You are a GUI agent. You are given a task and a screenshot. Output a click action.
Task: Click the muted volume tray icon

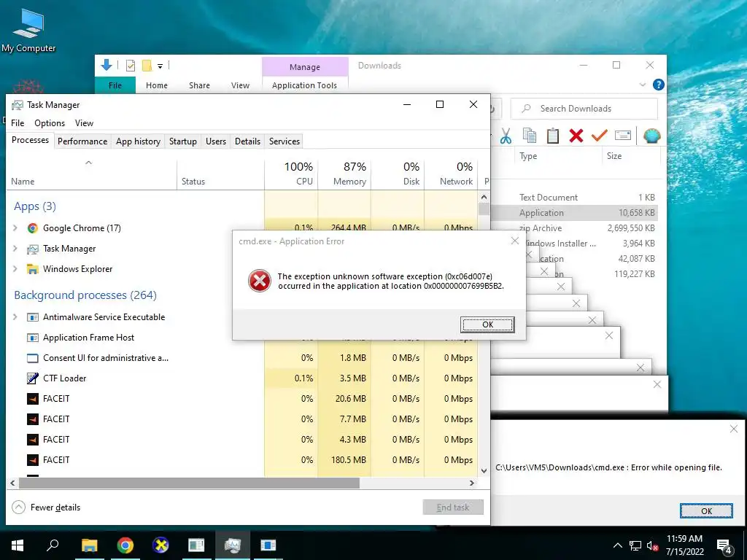coord(652,545)
